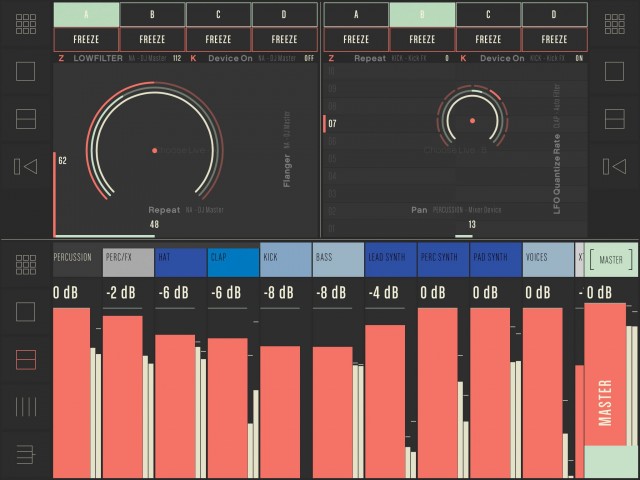Switch to slot B in the left panel
Image resolution: width=640 pixels, height=480 pixels.
point(152,14)
